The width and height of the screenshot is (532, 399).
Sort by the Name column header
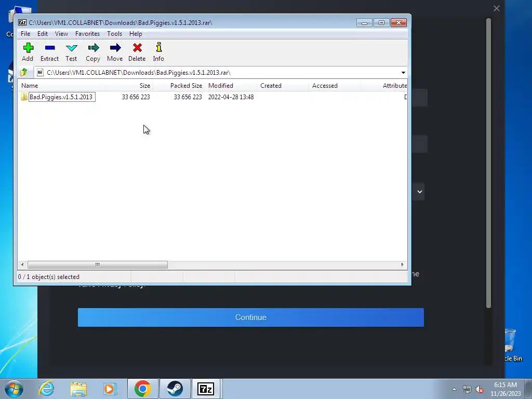(59, 86)
